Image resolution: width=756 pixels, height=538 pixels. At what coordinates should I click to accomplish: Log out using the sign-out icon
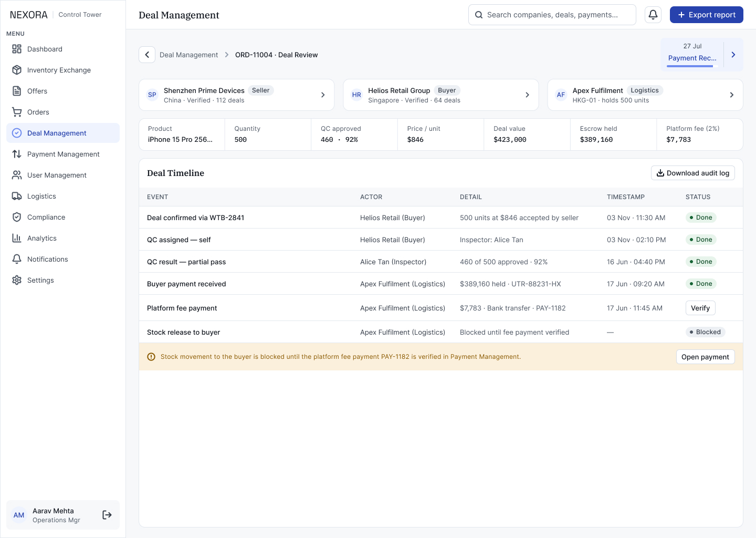(107, 515)
